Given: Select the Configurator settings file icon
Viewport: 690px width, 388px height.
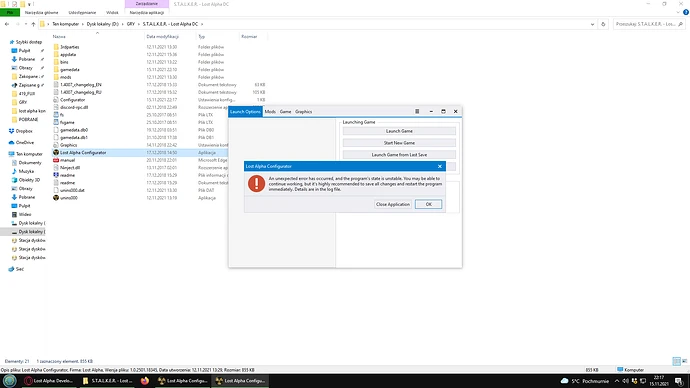Looking at the screenshot, I should (x=56, y=100).
